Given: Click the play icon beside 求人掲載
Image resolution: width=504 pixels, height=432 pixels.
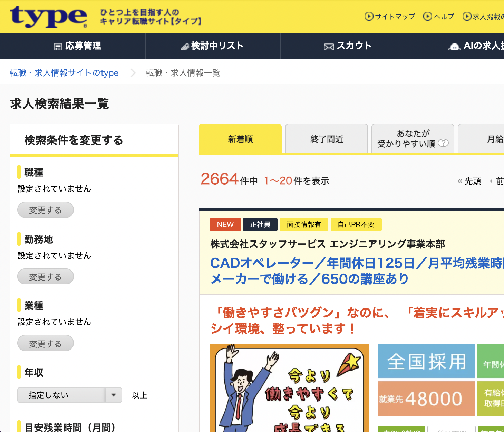Looking at the screenshot, I should (467, 16).
